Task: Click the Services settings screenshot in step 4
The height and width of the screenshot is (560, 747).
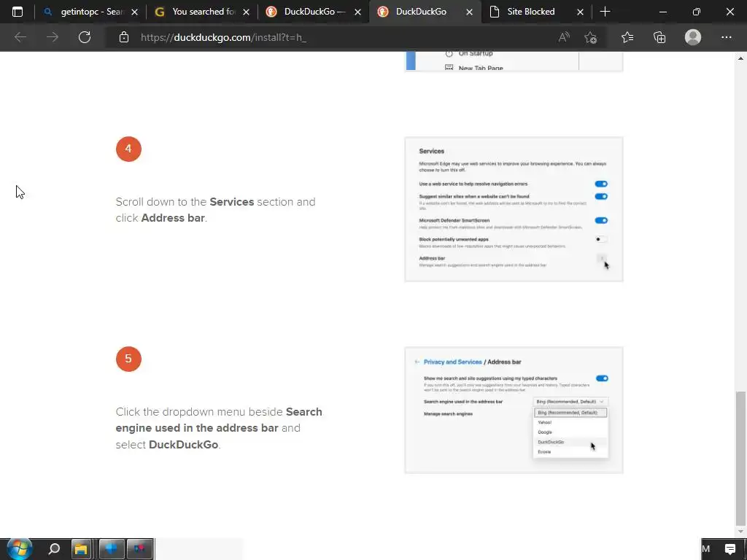Action: click(514, 209)
